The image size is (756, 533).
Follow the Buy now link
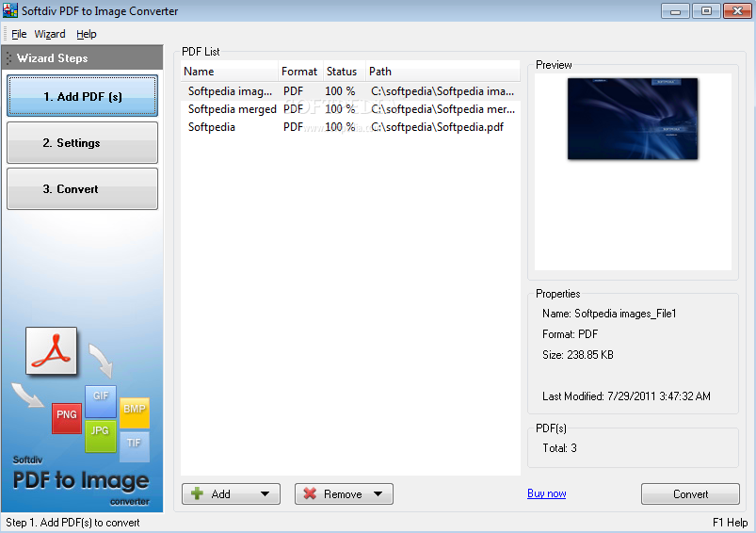pos(547,493)
